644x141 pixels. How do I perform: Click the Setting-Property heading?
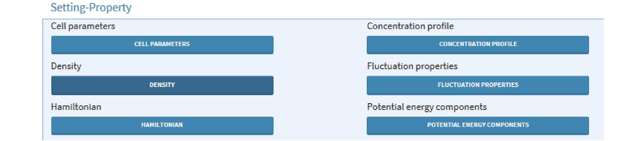click(91, 8)
